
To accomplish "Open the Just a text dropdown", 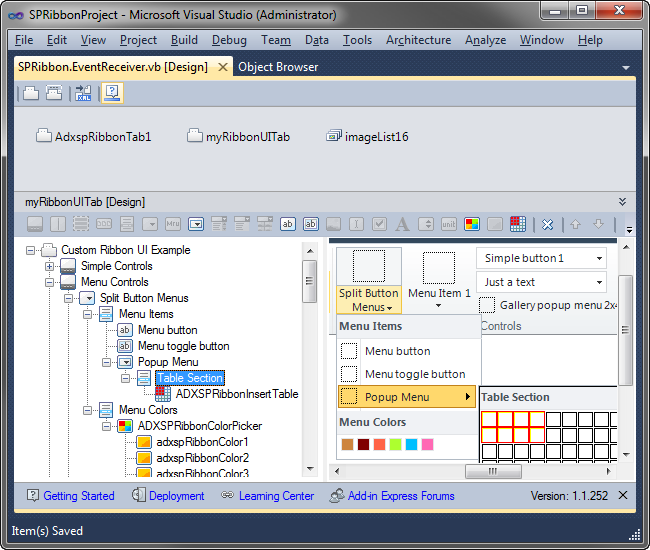I will click(599, 282).
